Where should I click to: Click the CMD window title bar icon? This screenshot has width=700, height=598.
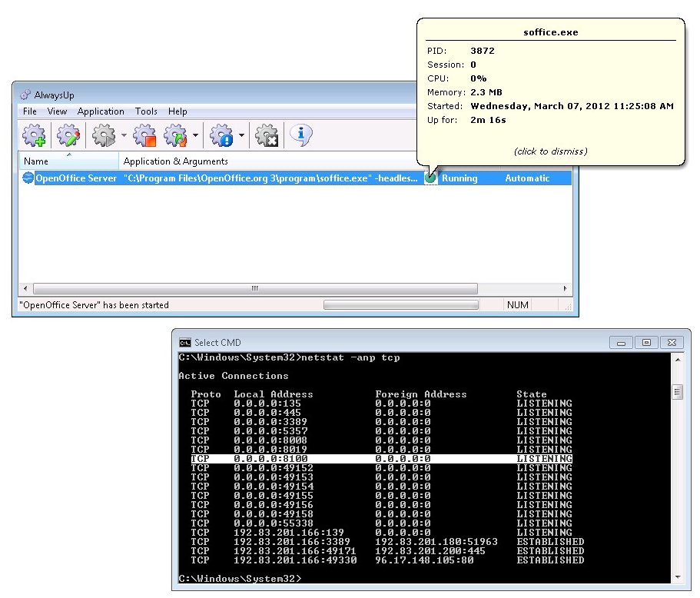coord(185,343)
